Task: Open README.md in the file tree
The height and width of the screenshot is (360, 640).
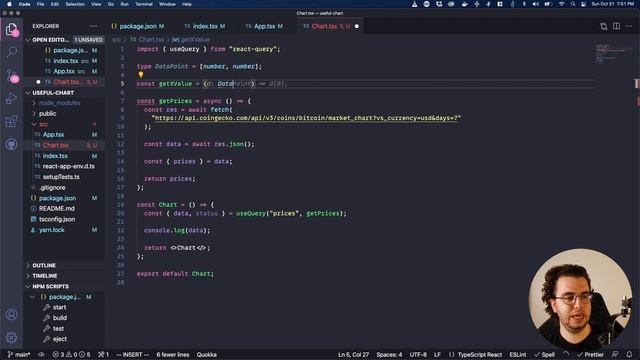Action: pos(57,209)
